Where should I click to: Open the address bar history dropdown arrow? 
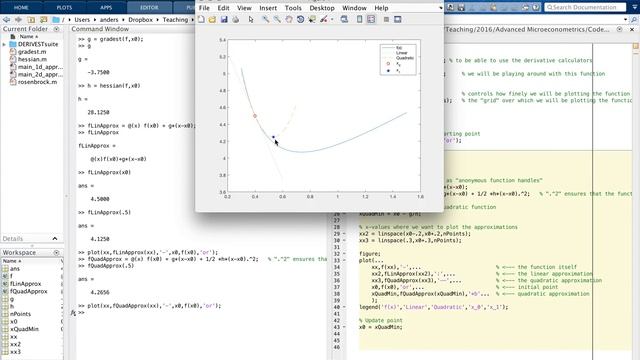point(625,20)
